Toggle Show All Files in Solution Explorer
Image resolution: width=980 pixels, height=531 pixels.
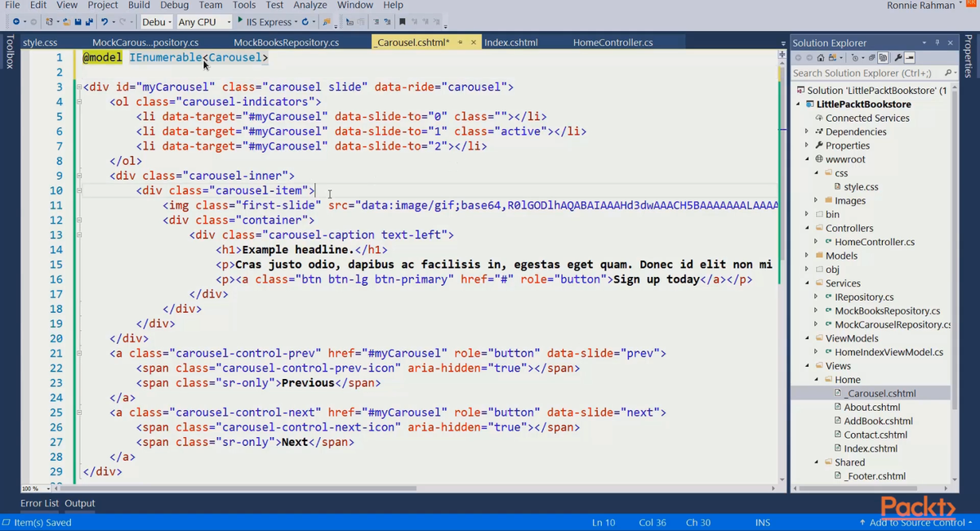point(883,58)
